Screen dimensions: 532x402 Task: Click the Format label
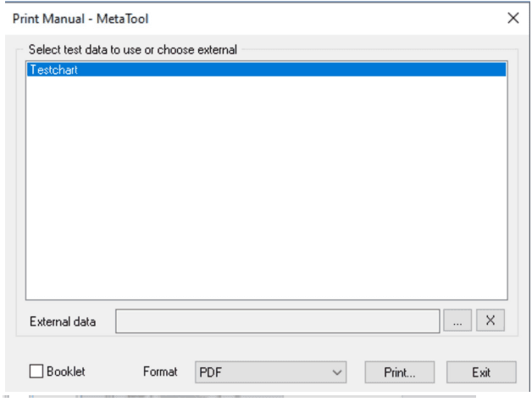click(x=160, y=371)
